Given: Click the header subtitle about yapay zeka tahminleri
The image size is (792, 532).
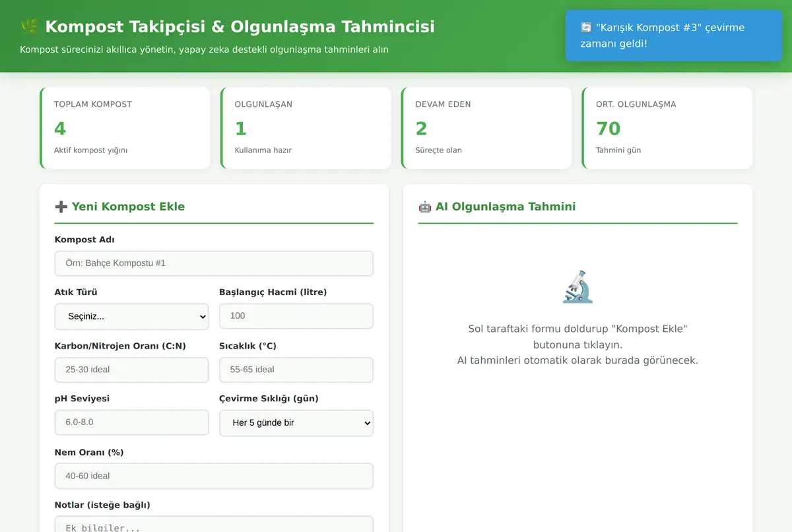Looking at the screenshot, I should pyautogui.click(x=204, y=50).
